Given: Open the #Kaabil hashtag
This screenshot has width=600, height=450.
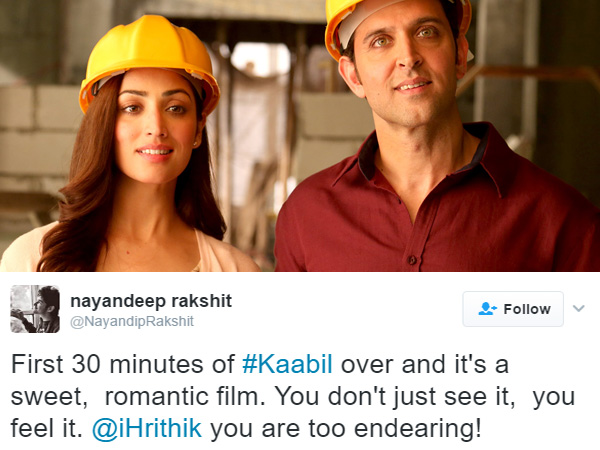Looking at the screenshot, I should [x=287, y=364].
